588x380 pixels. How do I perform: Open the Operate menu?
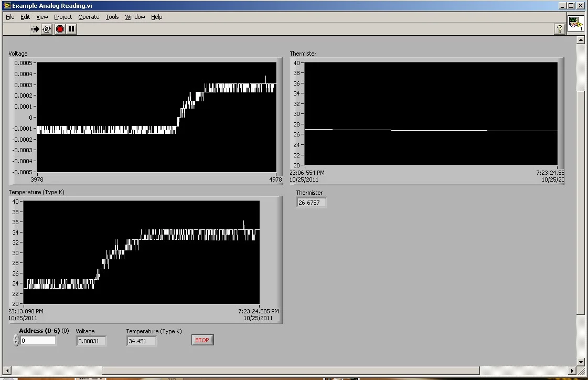[89, 17]
